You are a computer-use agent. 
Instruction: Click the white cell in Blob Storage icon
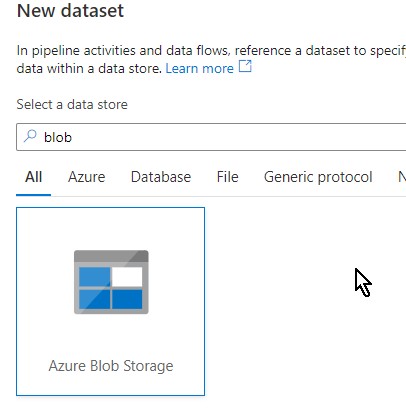(x=127, y=276)
